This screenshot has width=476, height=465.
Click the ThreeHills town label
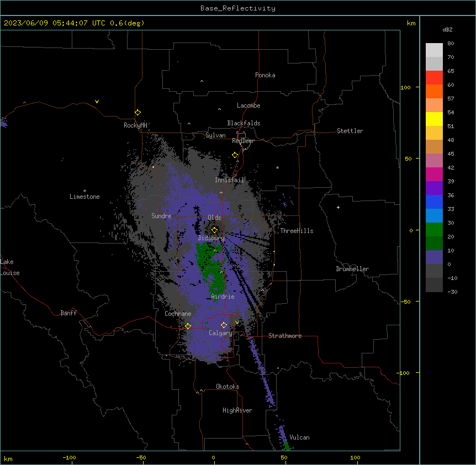(x=297, y=231)
